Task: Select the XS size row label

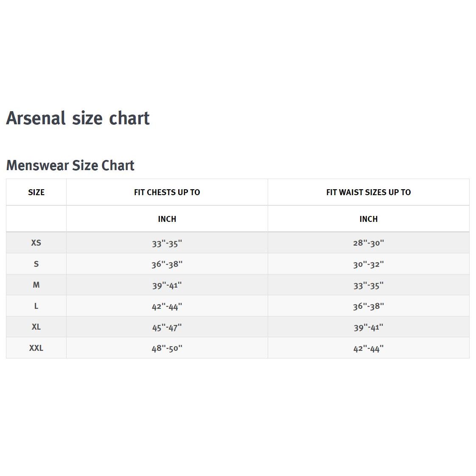Action: (36, 243)
